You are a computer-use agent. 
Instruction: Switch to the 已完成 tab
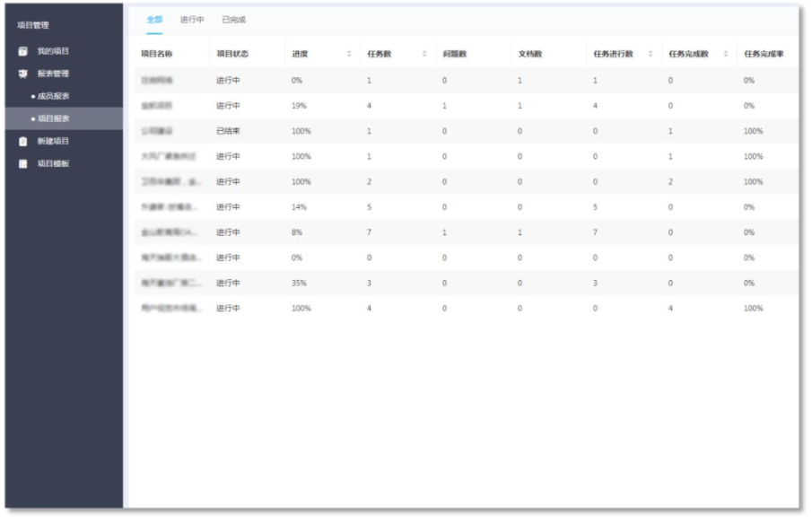pyautogui.click(x=233, y=19)
